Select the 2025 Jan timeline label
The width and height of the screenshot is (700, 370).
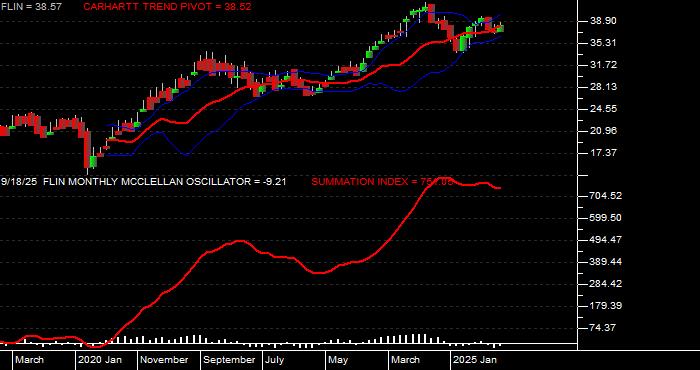[x=475, y=360]
